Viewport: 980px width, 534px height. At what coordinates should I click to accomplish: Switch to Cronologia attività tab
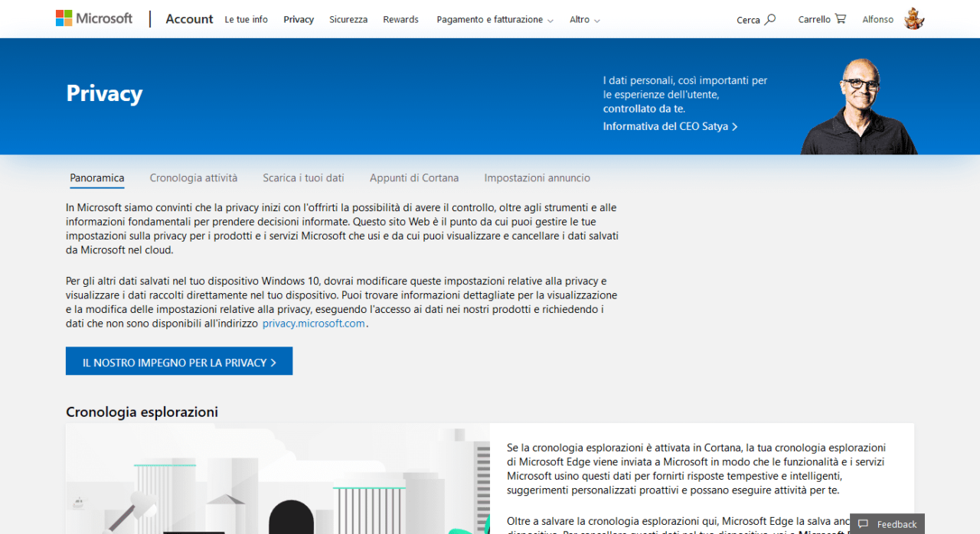(194, 178)
